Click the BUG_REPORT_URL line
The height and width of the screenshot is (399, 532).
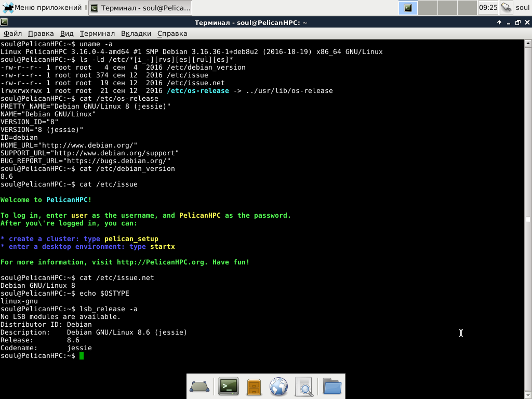[86, 161]
